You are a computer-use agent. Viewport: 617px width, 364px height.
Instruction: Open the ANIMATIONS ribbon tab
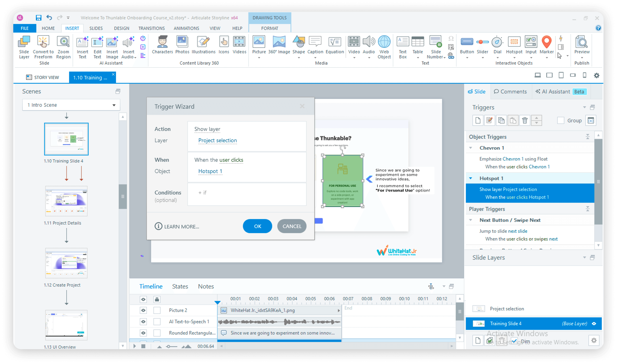[x=186, y=28]
